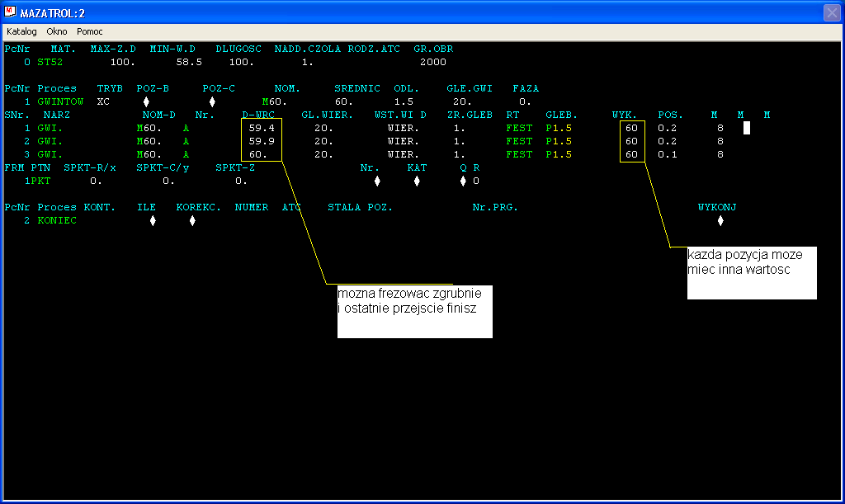
Task: Click the R value 0 in 1PKT row
Action: tap(476, 181)
